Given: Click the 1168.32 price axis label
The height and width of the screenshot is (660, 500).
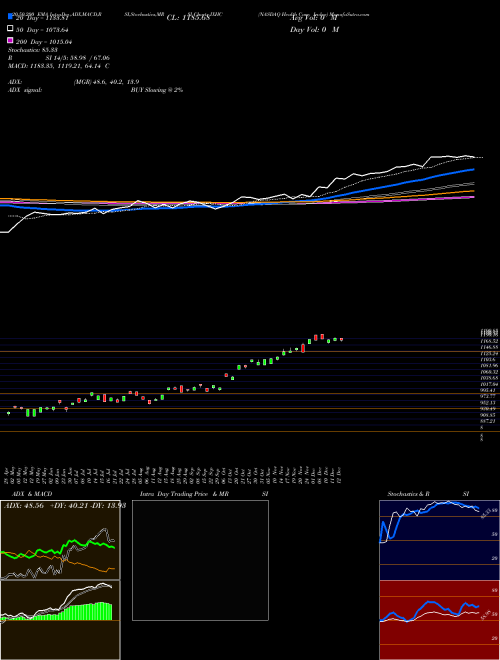Looking at the screenshot, I should pos(489,341).
